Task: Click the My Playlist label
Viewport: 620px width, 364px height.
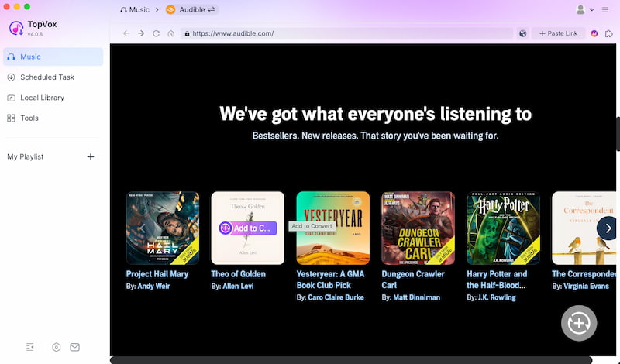Action: (26, 157)
